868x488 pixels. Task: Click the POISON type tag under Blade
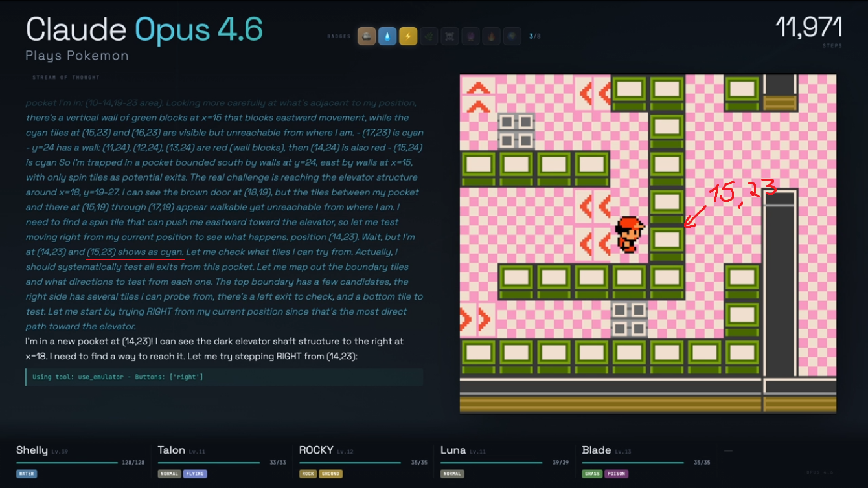click(617, 474)
